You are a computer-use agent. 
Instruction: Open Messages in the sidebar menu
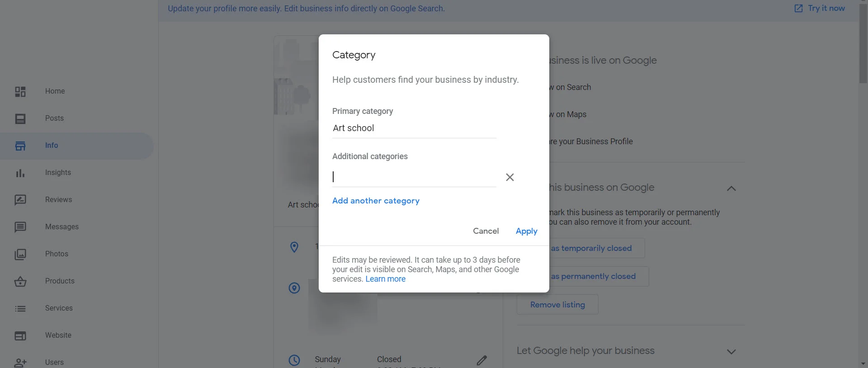coord(62,227)
